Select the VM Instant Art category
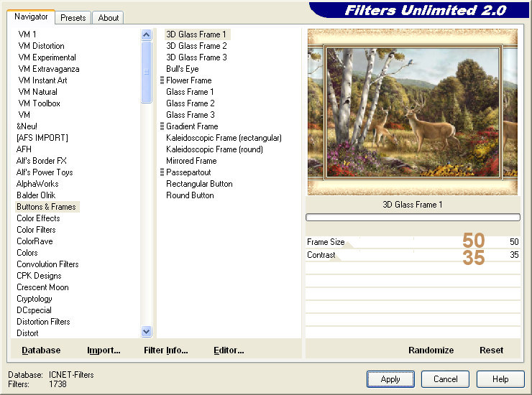Screen dimensions: 532x395 tap(42, 80)
